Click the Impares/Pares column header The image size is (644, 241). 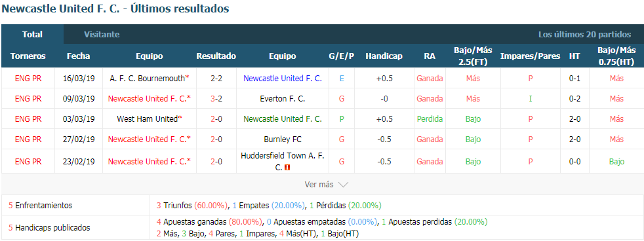click(531, 56)
